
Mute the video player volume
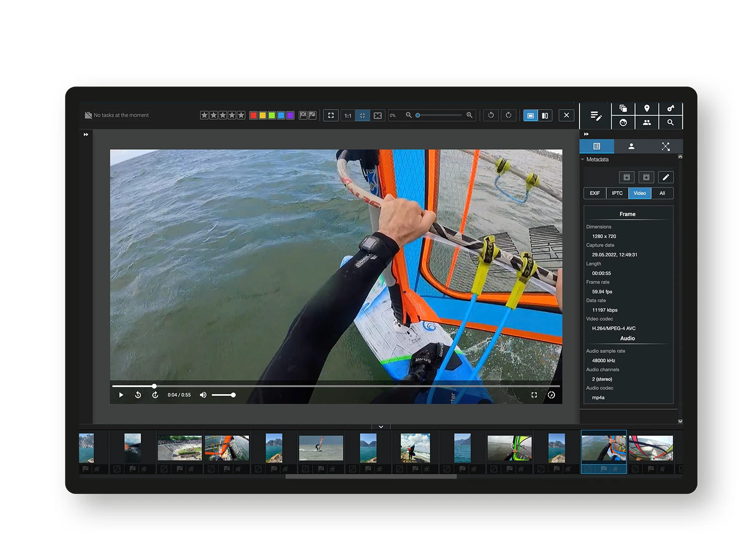tap(203, 395)
